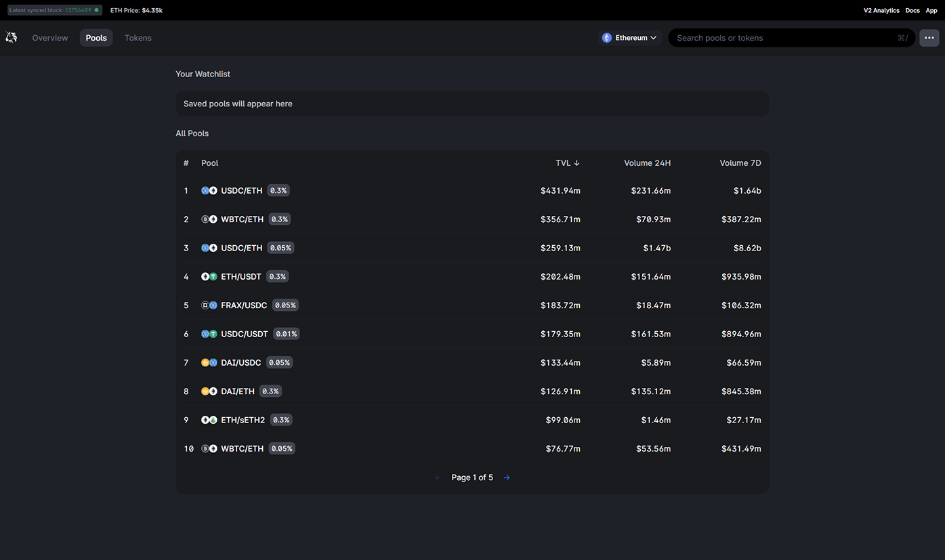Click the Pool column header
945x560 pixels.
click(210, 163)
